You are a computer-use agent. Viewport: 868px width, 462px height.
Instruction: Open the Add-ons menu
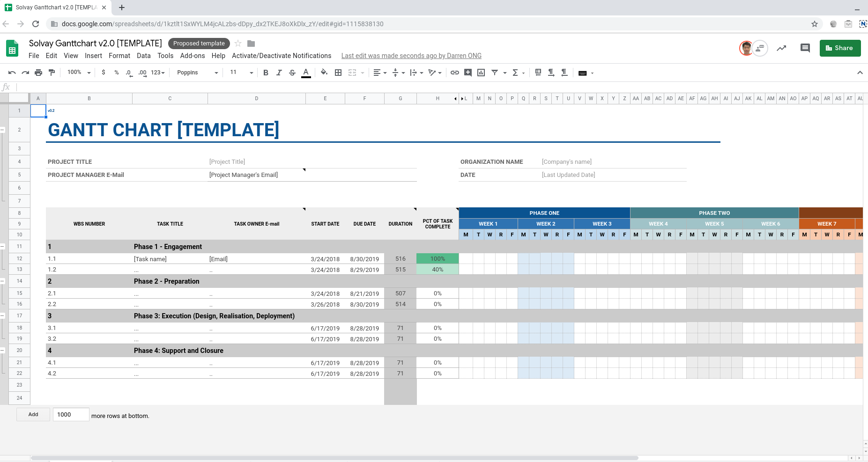click(x=192, y=56)
